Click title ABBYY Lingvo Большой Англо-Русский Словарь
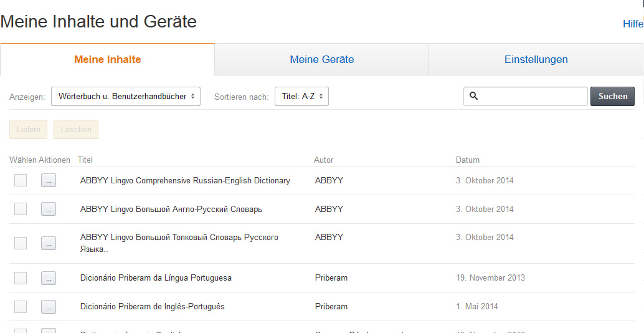The height and width of the screenshot is (333, 644). (171, 209)
